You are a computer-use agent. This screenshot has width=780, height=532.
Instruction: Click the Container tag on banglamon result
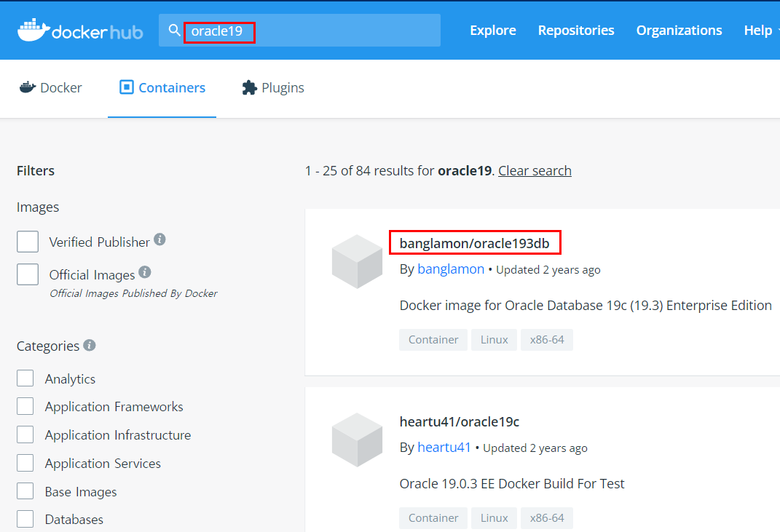[433, 340]
